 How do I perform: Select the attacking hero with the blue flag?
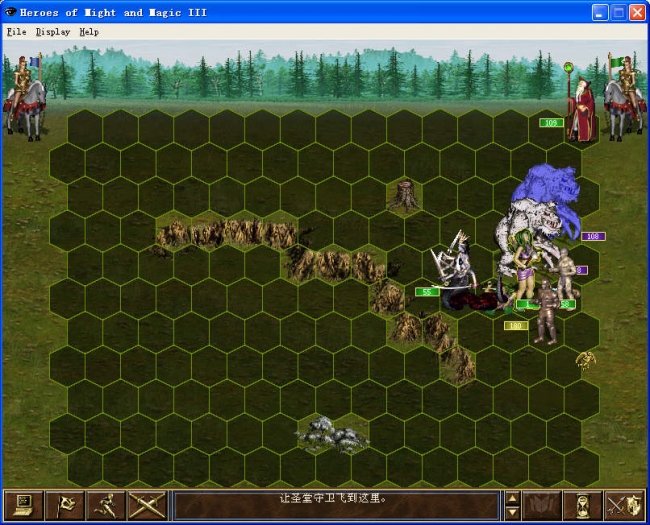(x=25, y=97)
